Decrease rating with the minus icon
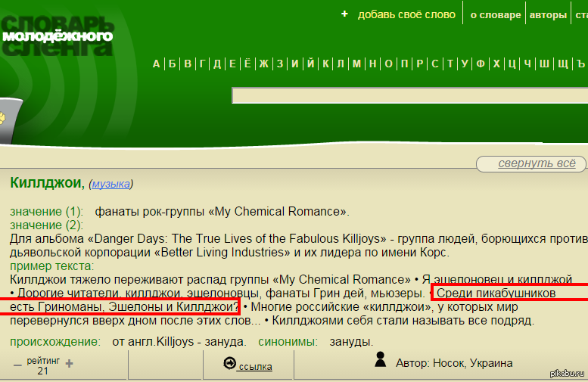Screen dimensions: 588x382 [x=17, y=364]
